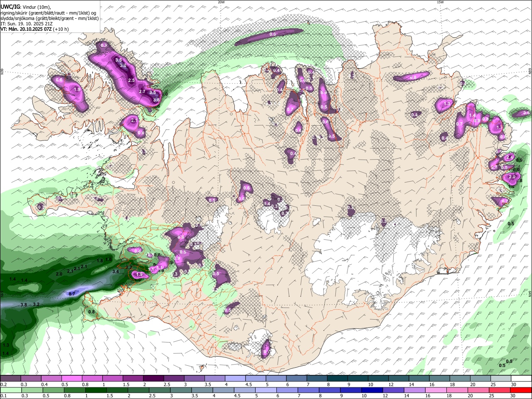
Task: Click the 'VT: Mán. 20.10.2025 07Z (+10 h)' line
Action: click(34, 29)
